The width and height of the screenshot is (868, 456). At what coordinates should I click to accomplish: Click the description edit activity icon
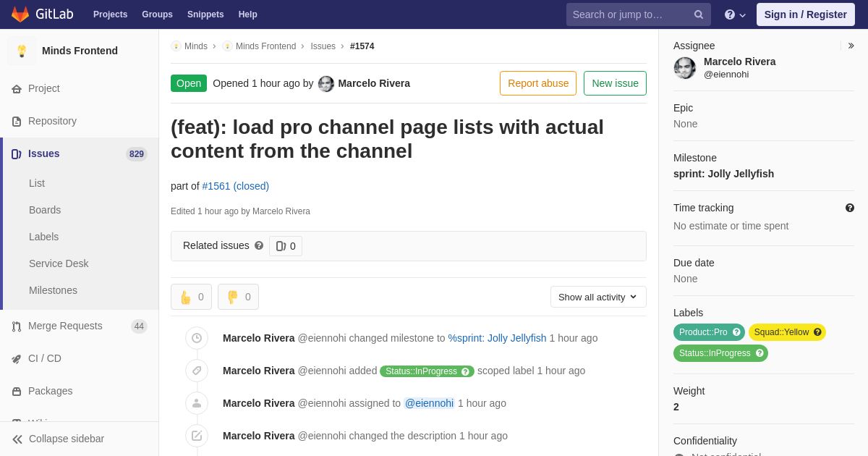(196, 436)
